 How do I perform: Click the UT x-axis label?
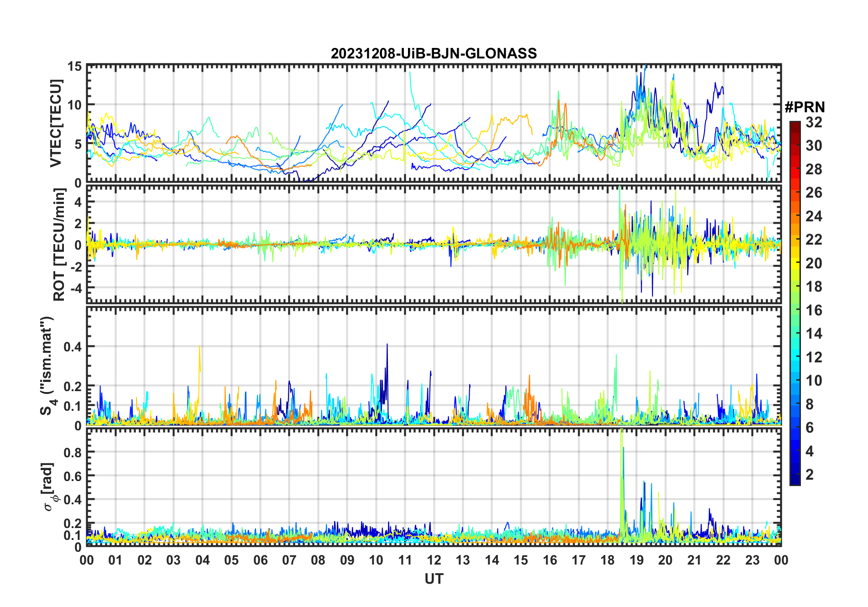click(434, 579)
